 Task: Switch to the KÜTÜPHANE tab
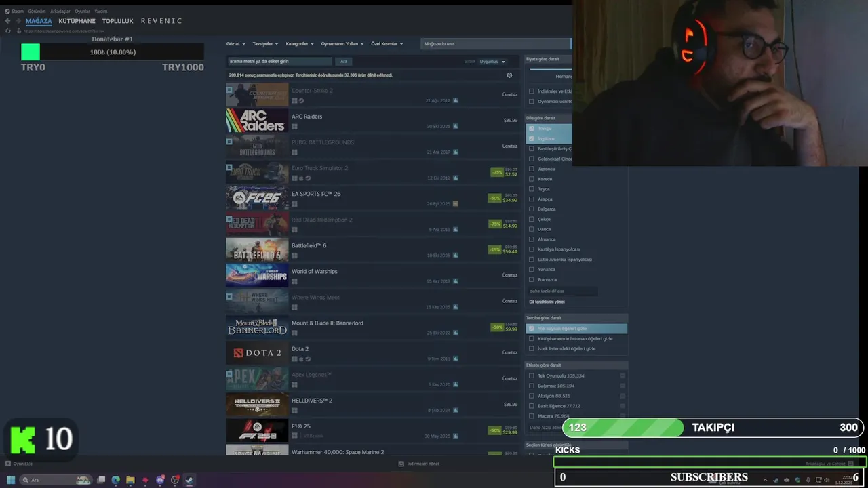click(x=77, y=21)
